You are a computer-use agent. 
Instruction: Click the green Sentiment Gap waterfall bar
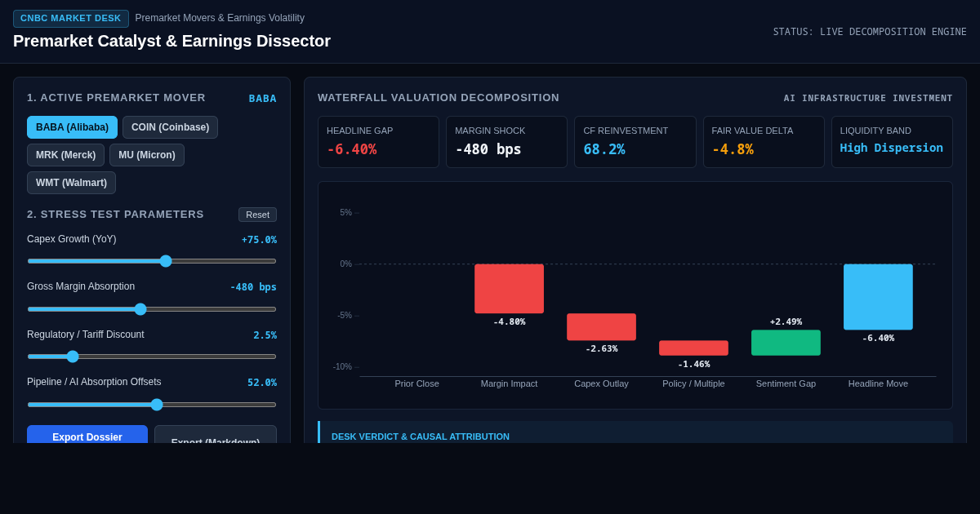coord(786,343)
